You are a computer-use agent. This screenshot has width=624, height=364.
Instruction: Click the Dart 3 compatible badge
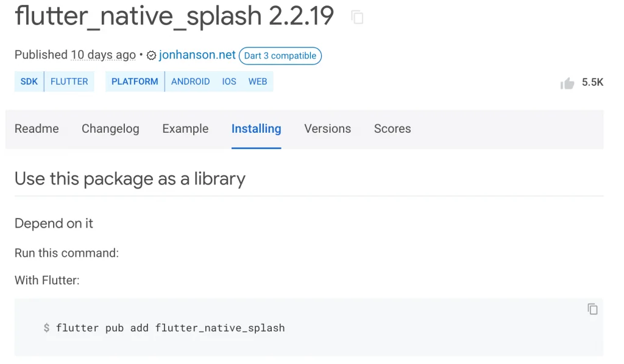click(x=280, y=55)
